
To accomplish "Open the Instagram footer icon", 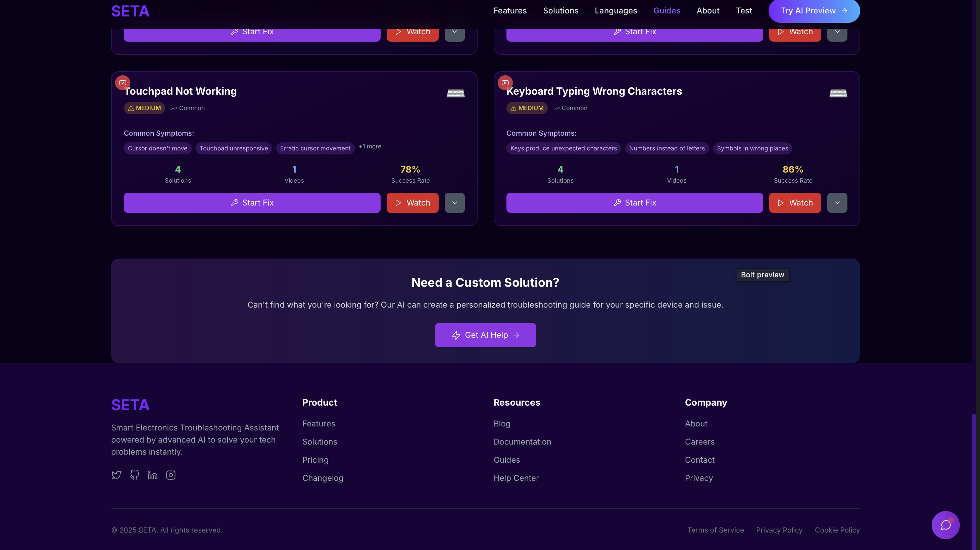I will 171,475.
